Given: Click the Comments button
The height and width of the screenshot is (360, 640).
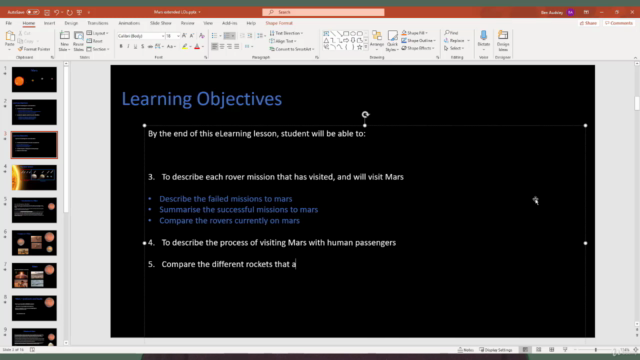Looking at the screenshot, I should 619,23.
